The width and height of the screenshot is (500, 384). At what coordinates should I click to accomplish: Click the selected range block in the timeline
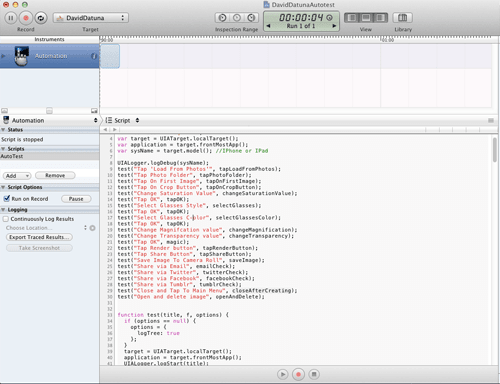click(x=110, y=56)
